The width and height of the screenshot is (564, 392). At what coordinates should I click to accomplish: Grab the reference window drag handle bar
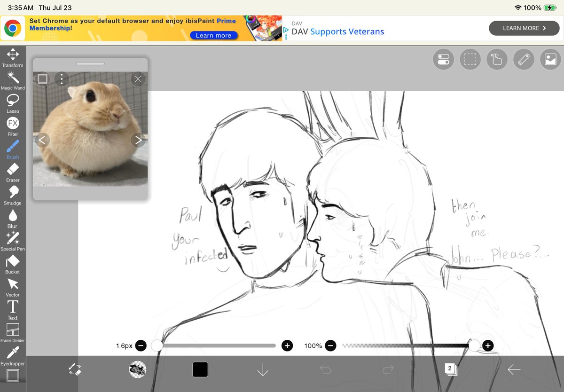pyautogui.click(x=90, y=63)
